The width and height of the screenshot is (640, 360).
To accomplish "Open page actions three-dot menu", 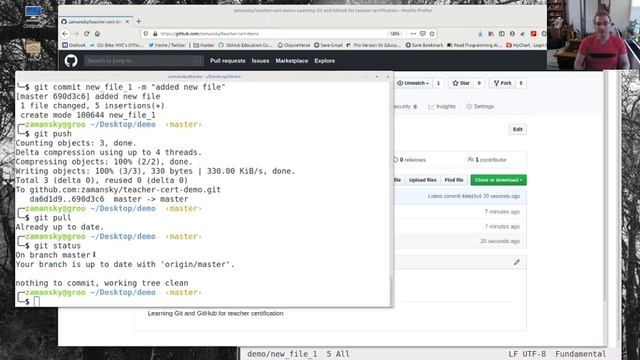I will click(413, 34).
